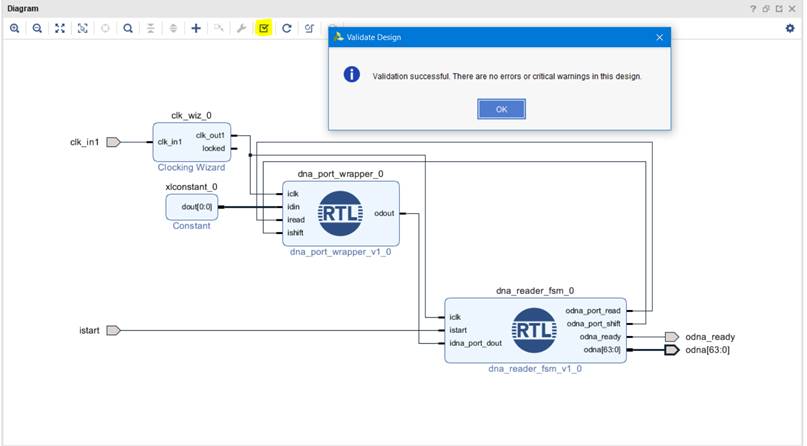The height and width of the screenshot is (446, 807).
Task: Click the istart input port
Action: [113, 330]
